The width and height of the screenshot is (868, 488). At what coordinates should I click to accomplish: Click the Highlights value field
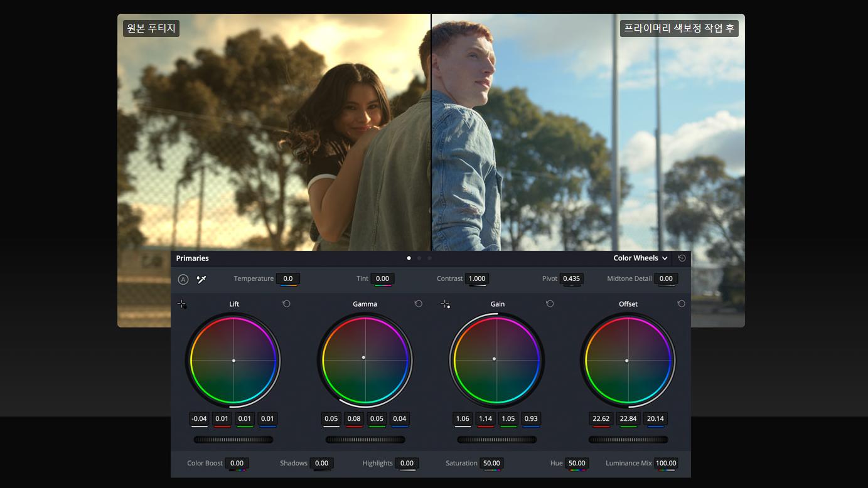coord(407,463)
